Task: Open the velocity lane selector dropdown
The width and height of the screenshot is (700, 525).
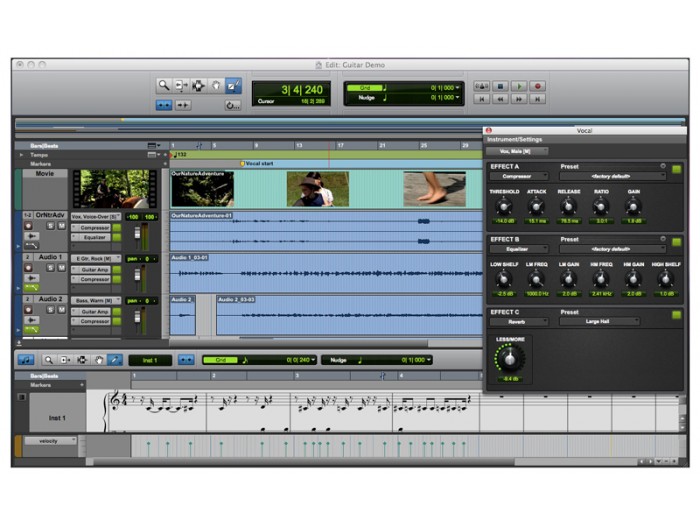Action: pos(49,441)
